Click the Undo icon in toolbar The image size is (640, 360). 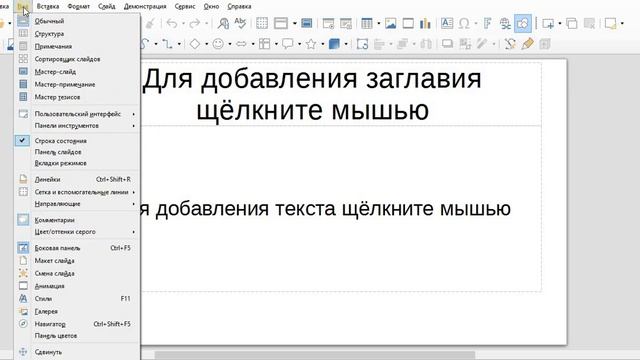click(172, 24)
